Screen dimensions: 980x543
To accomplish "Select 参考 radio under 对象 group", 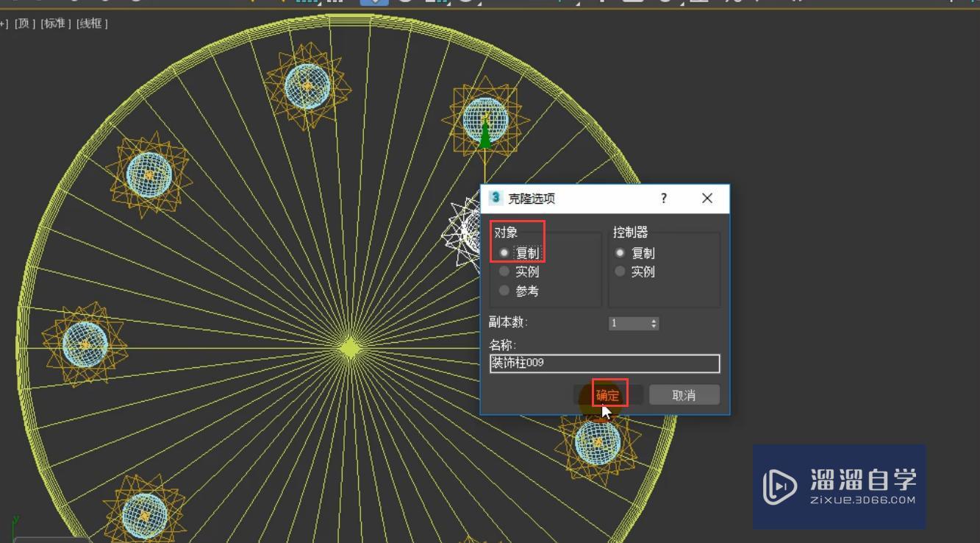I will 504,291.
